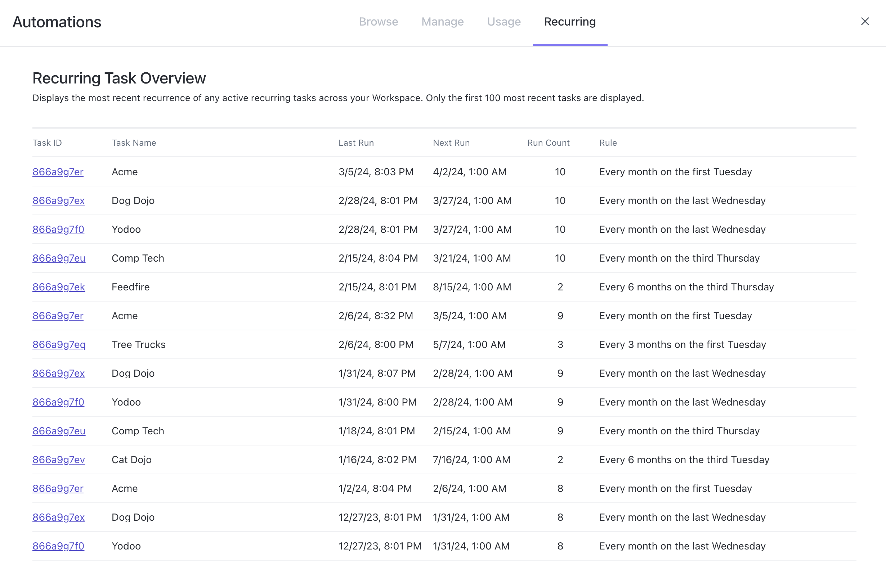Open the Cat Dojo task link 866a9g7ev
This screenshot has width=886, height=588.
(59, 460)
